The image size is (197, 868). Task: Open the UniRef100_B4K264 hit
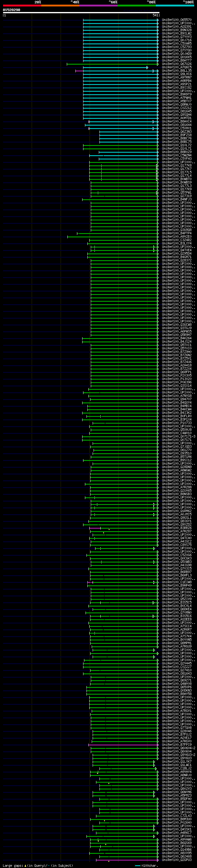177,338
